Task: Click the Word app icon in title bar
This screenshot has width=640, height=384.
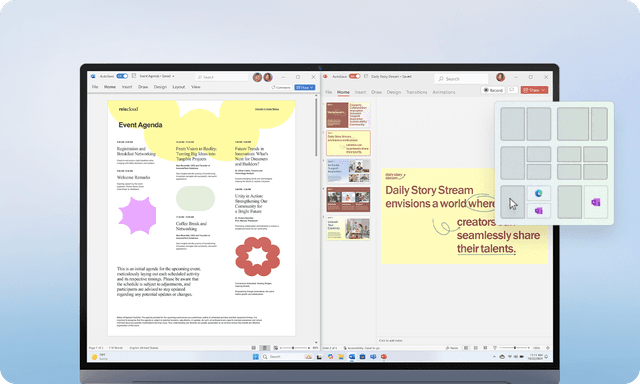Action: tap(93, 76)
